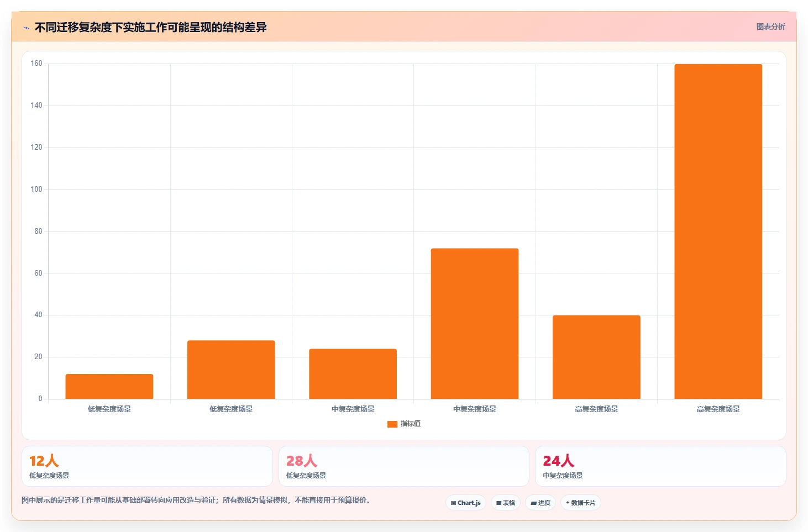808x532 pixels.
Task: Click the y-axis label 120
Action: [36, 148]
